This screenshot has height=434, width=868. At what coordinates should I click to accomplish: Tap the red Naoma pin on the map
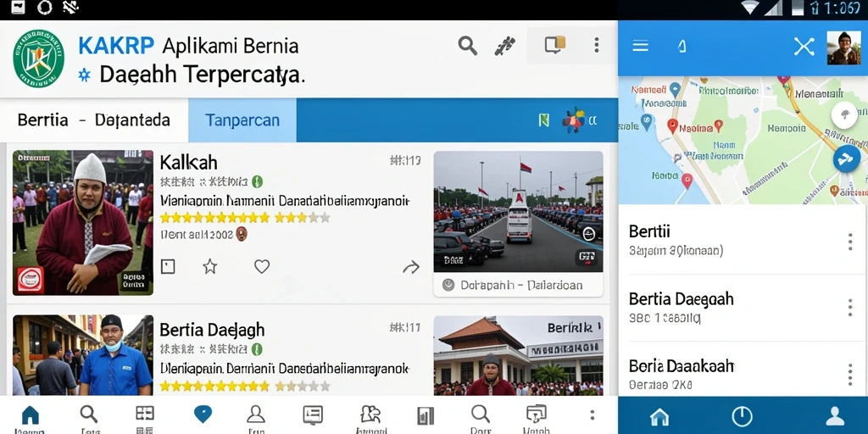coord(672,126)
